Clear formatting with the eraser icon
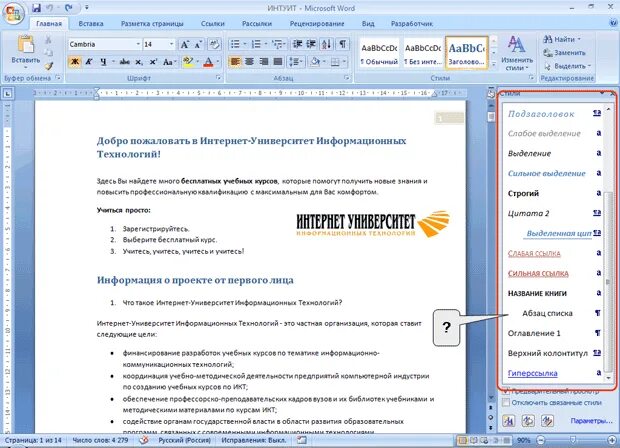The width and height of the screenshot is (620, 448). pos(214,44)
